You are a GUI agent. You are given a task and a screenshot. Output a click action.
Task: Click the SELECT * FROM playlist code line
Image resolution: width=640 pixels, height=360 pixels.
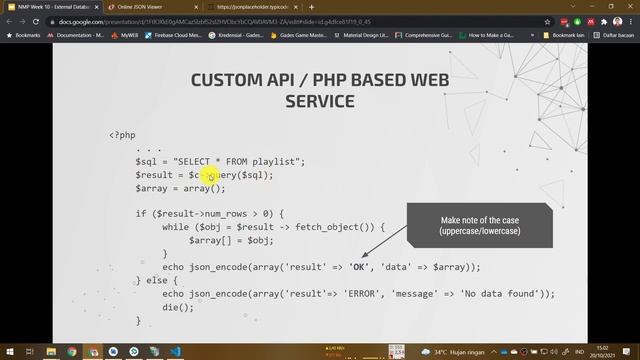point(220,162)
